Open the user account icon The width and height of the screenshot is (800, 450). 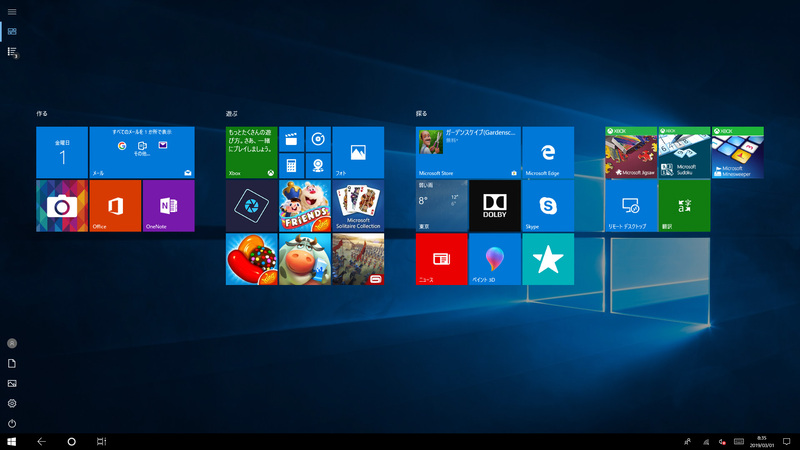12,343
